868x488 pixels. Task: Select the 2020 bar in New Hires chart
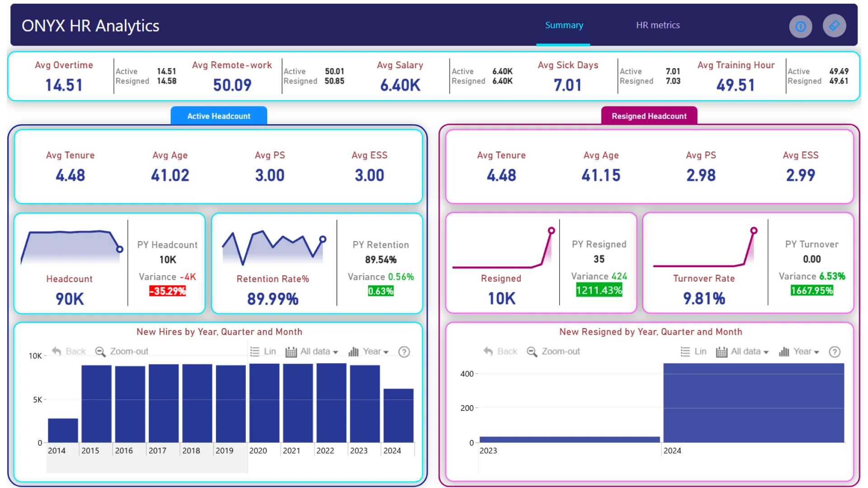click(264, 403)
